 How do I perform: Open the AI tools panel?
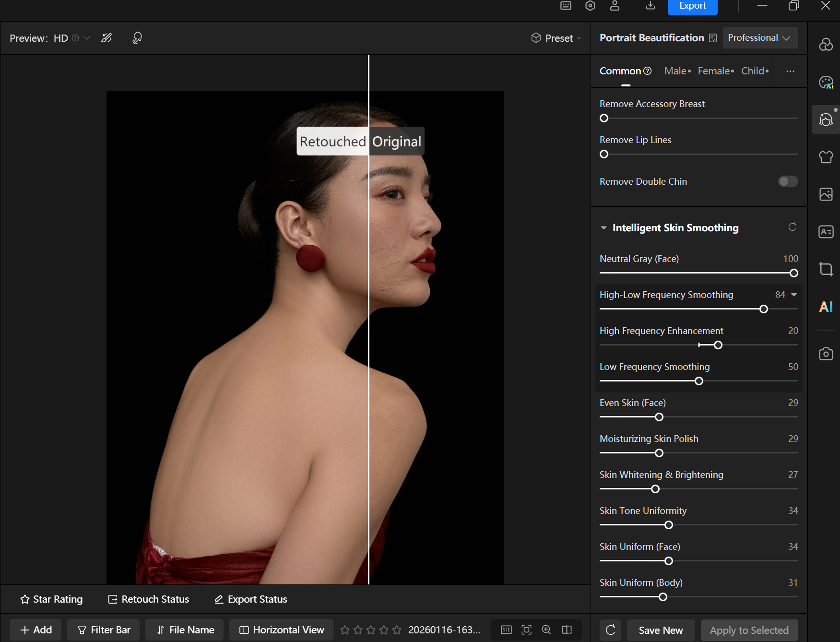point(826,307)
